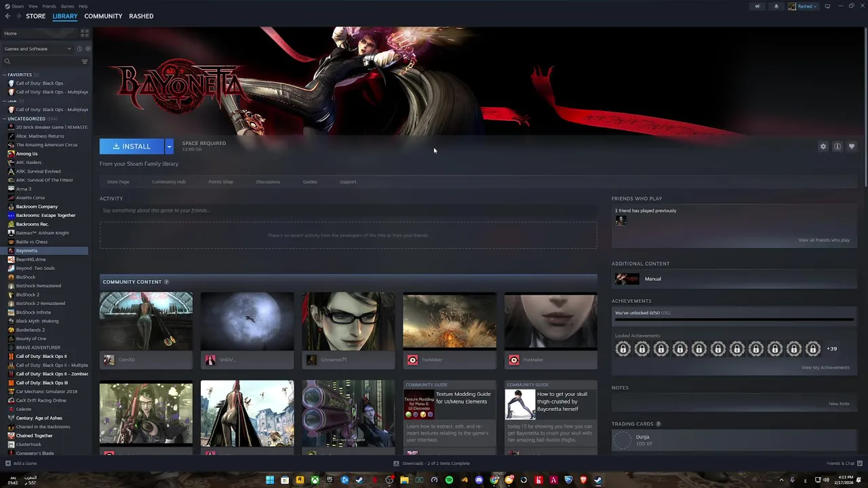The height and width of the screenshot is (488, 868).
Task: Open Downloads status bar entry
Action: 431,464
